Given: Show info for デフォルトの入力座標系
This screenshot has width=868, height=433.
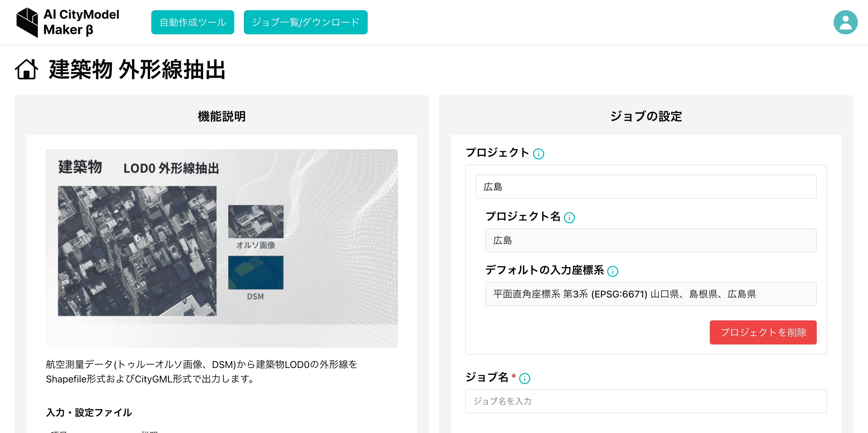Looking at the screenshot, I should pos(612,271).
